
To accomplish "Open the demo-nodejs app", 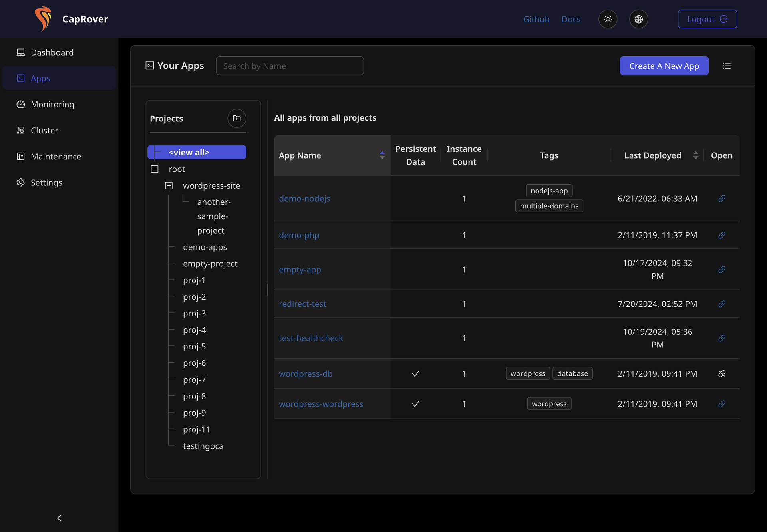I will [x=304, y=199].
